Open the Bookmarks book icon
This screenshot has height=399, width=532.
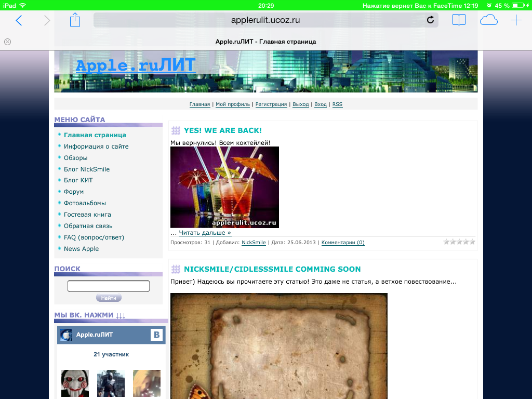coord(459,20)
